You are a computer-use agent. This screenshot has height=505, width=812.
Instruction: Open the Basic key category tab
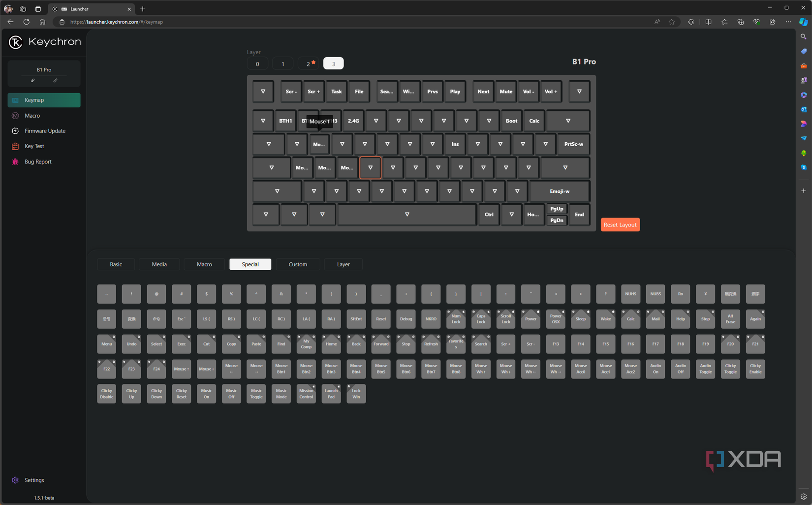pyautogui.click(x=116, y=264)
